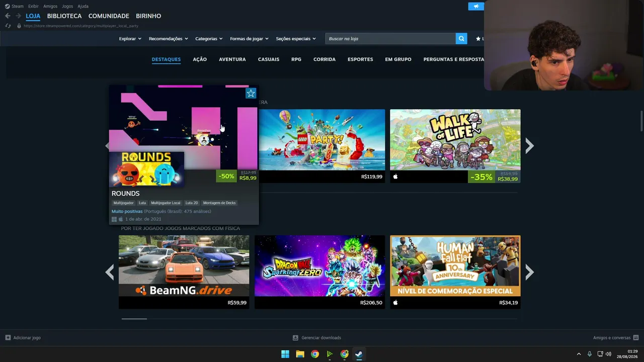The width and height of the screenshot is (644, 362).
Task: Click the plus icon beside Adicionar jogo
Action: (x=8, y=338)
